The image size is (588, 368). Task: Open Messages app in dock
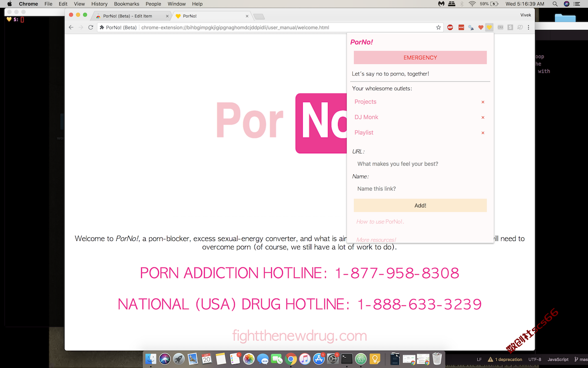263,359
